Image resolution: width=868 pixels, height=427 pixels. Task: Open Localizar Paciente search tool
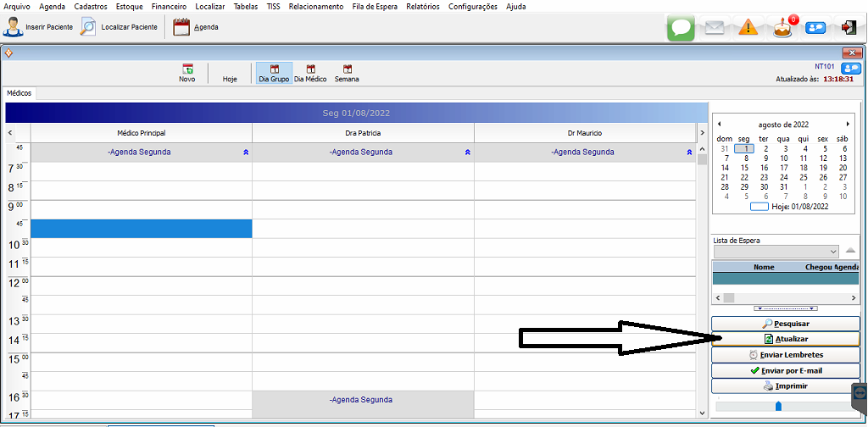pyautogui.click(x=119, y=27)
